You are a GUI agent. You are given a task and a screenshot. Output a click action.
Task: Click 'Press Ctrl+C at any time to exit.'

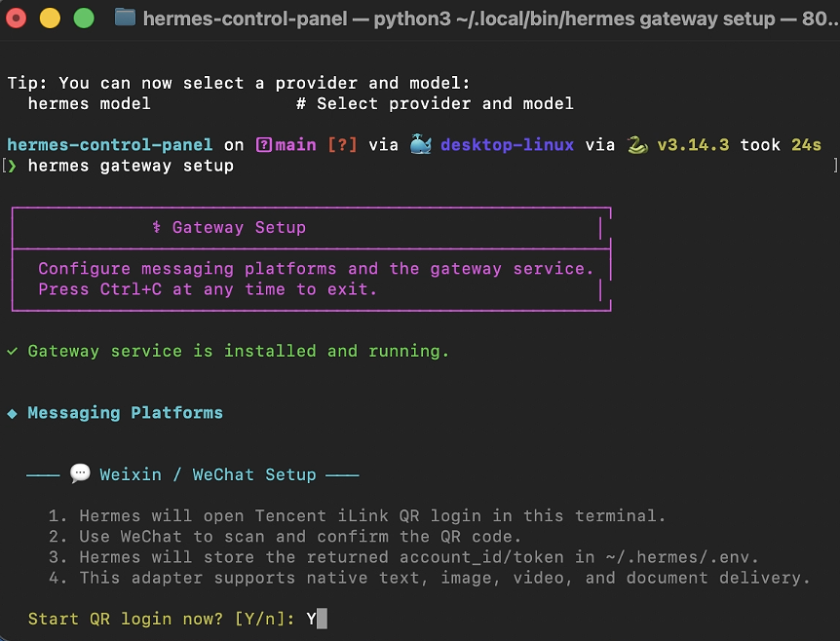[x=208, y=289]
